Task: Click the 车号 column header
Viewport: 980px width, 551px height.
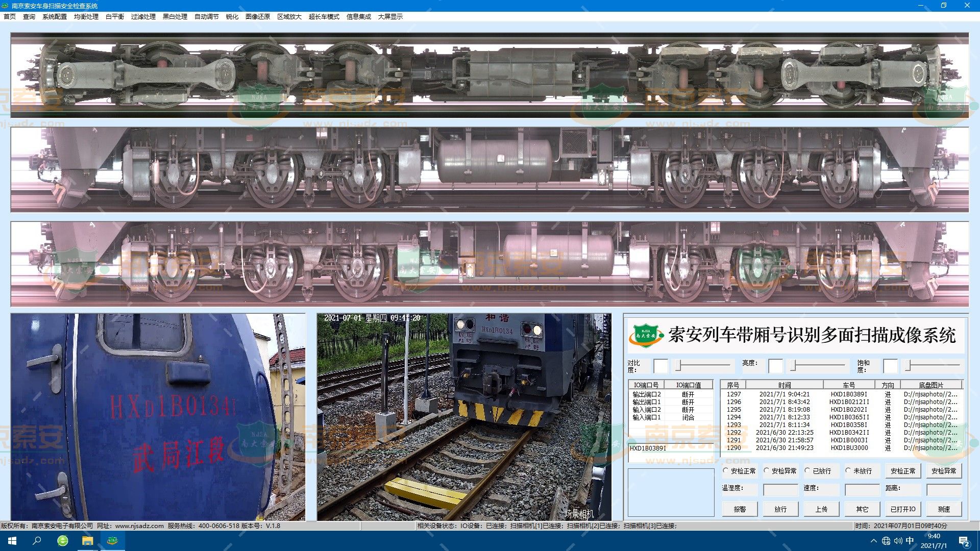Action: pos(849,385)
